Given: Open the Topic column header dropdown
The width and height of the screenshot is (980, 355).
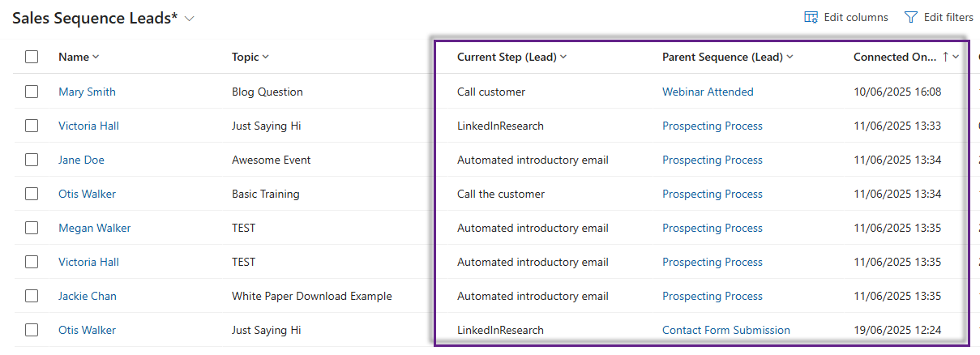Looking at the screenshot, I should pos(265,57).
